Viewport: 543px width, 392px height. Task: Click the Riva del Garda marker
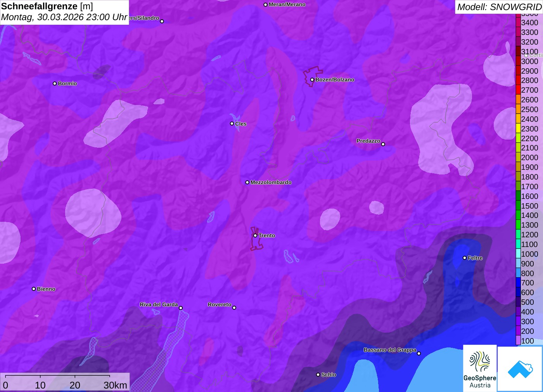tap(181, 308)
